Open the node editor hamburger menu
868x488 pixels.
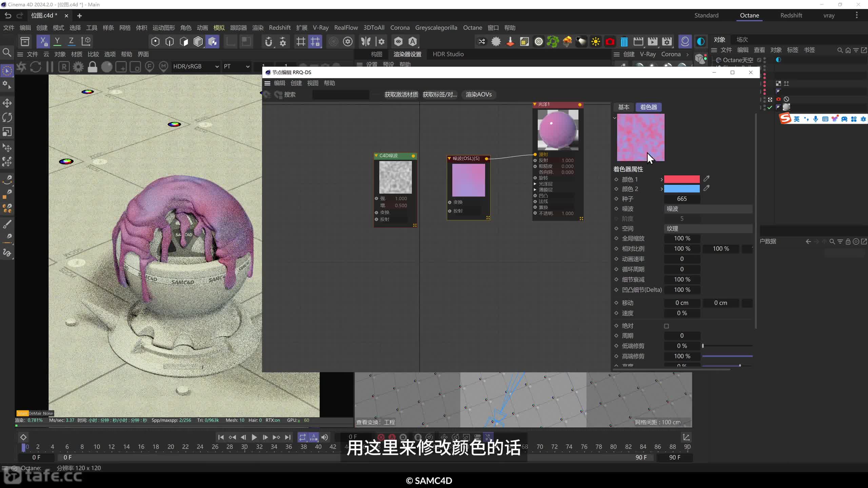pyautogui.click(x=267, y=83)
